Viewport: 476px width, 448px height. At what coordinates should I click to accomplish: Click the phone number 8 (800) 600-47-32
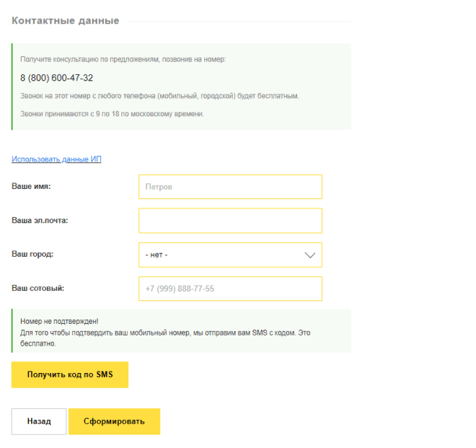tap(56, 78)
